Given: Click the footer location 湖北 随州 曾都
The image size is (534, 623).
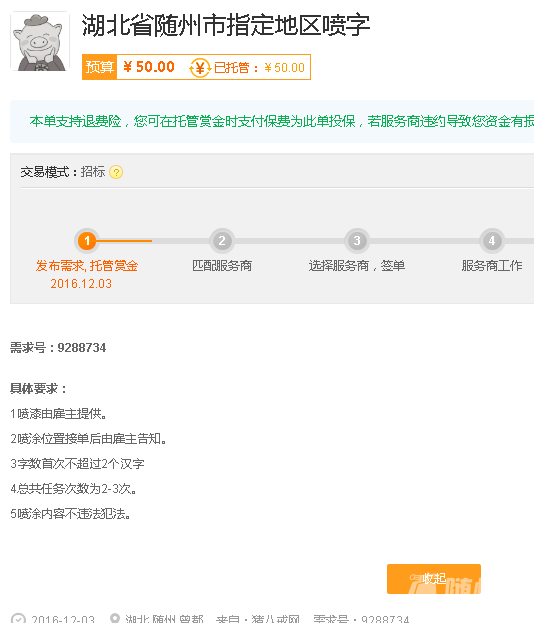Looking at the screenshot, I should [164, 619].
